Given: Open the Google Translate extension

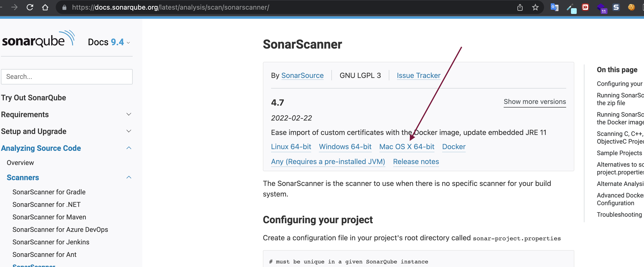Looking at the screenshot, I should point(555,7).
